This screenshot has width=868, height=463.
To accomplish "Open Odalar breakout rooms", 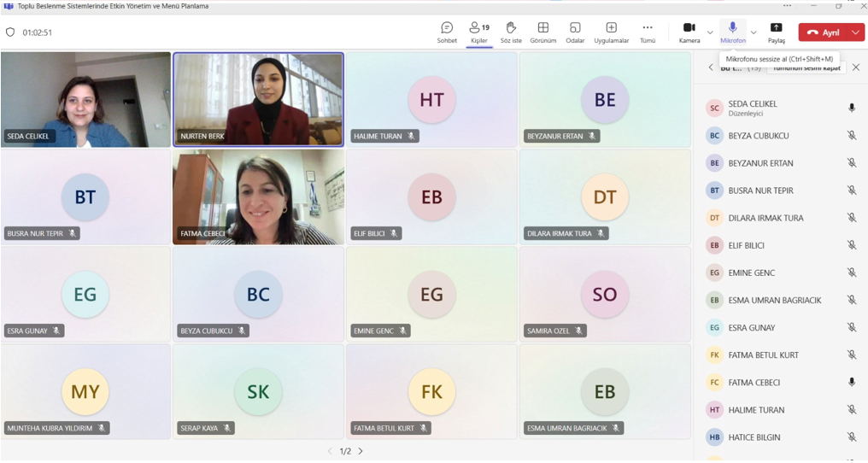I will click(575, 32).
